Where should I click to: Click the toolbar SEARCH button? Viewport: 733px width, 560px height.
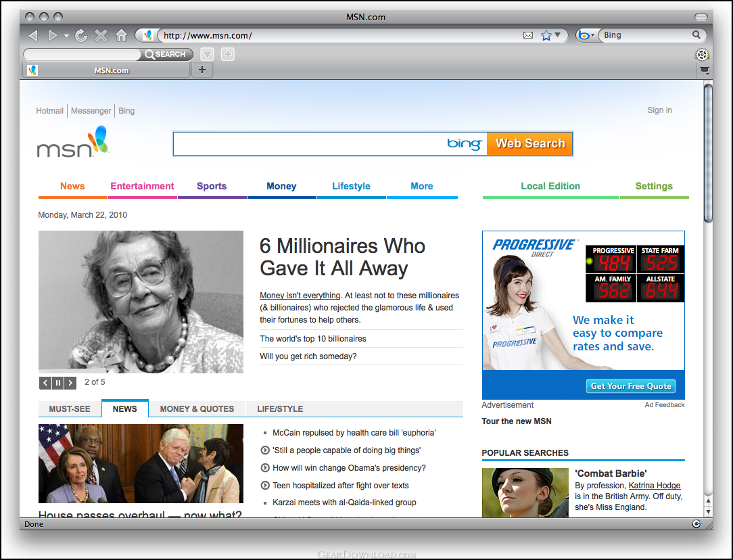pos(166,54)
